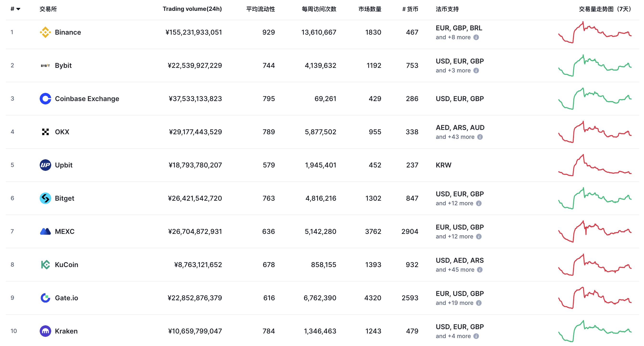Click the Gate.io logo icon

coord(45,298)
